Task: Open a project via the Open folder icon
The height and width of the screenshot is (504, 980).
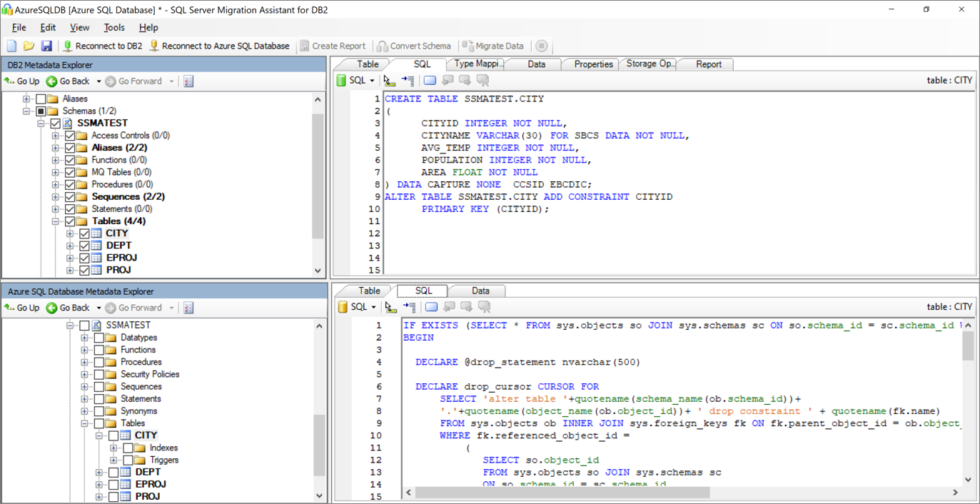Action: point(28,46)
